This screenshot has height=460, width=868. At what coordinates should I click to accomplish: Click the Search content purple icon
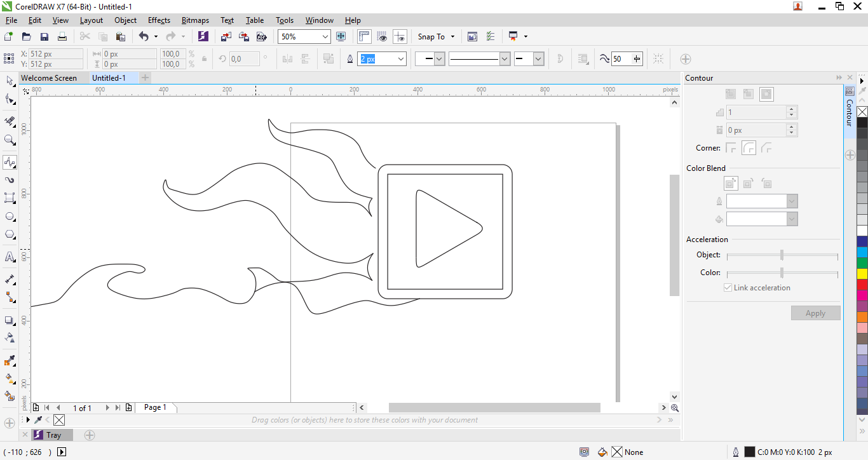pyautogui.click(x=203, y=37)
